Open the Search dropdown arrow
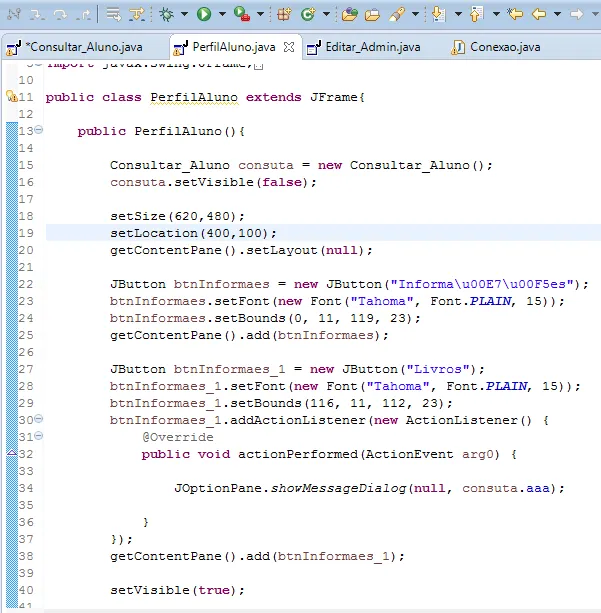 coord(416,14)
